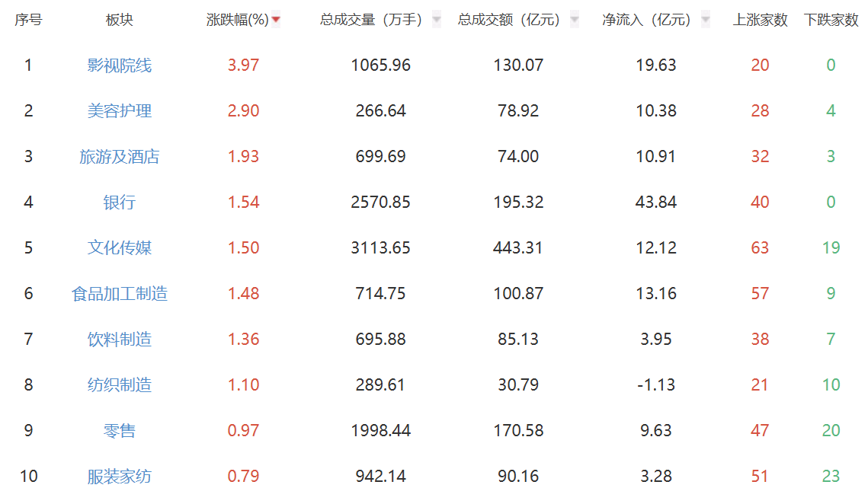Click the 序号 column header
Viewport: 868px width, 504px height.
click(x=27, y=19)
